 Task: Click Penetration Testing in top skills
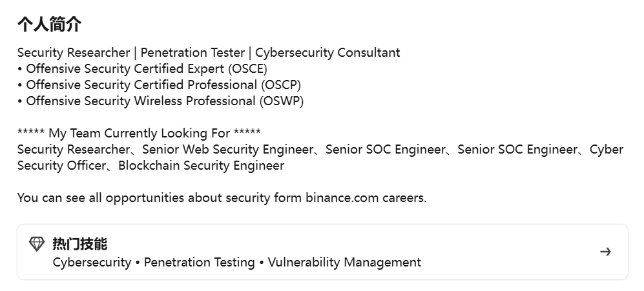[199, 263]
